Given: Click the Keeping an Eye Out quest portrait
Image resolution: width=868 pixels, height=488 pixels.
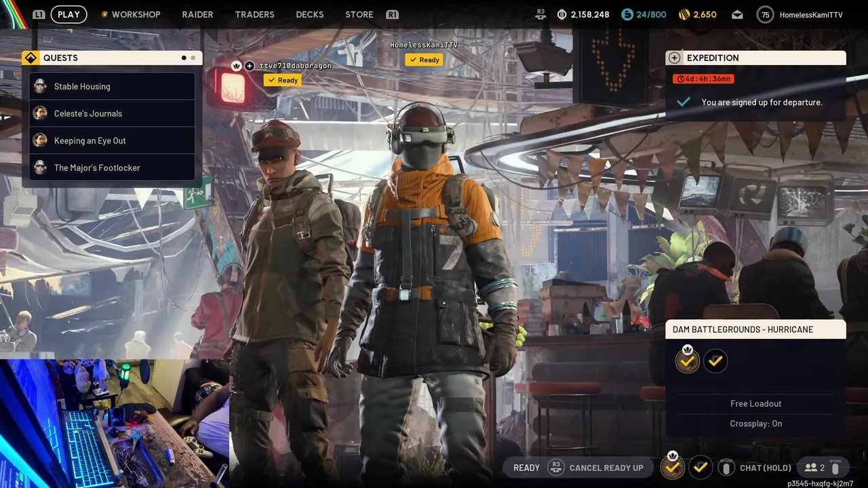Looking at the screenshot, I should pos(41,140).
